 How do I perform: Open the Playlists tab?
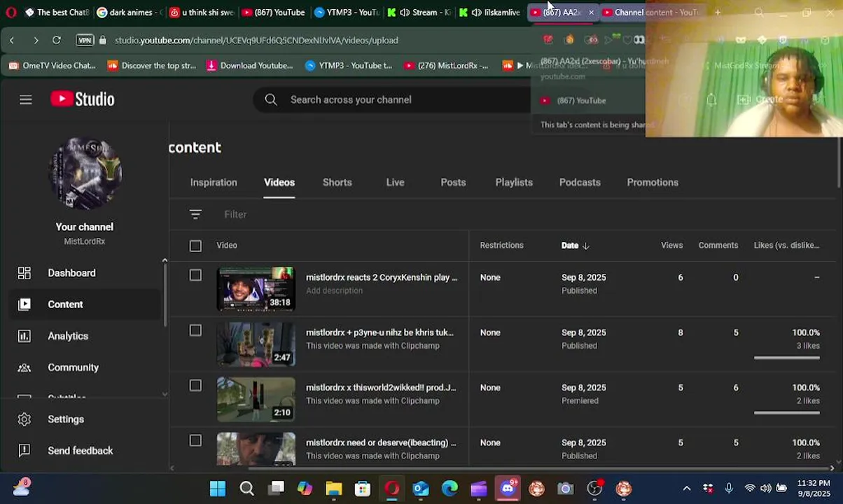[x=514, y=182]
